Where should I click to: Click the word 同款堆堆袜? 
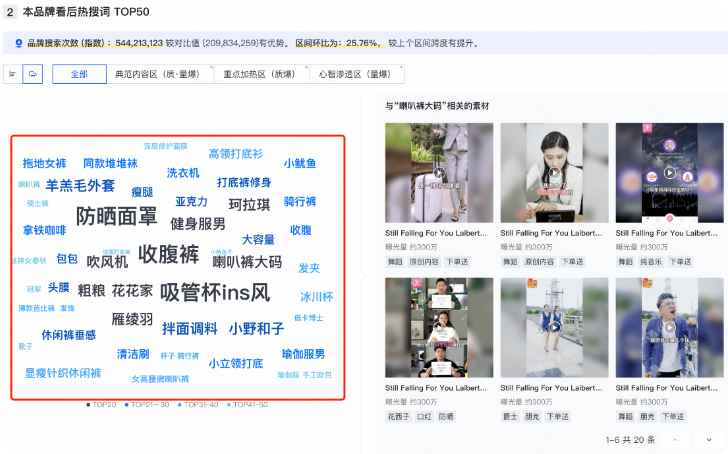click(110, 163)
